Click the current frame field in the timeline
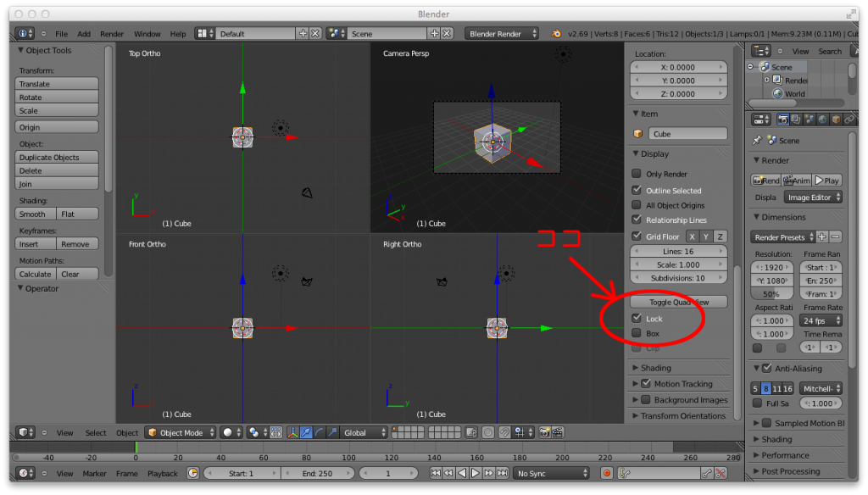This screenshot has width=868, height=495. (387, 473)
